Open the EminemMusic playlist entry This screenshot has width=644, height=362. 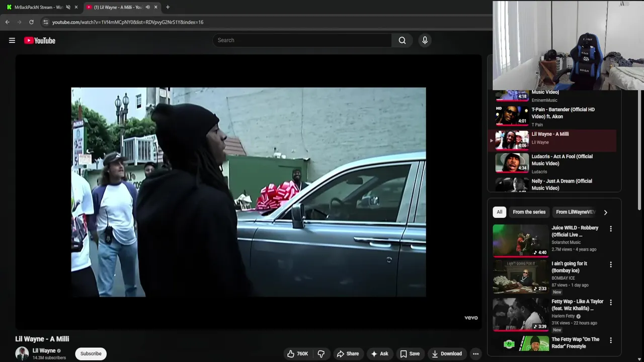pos(553,97)
